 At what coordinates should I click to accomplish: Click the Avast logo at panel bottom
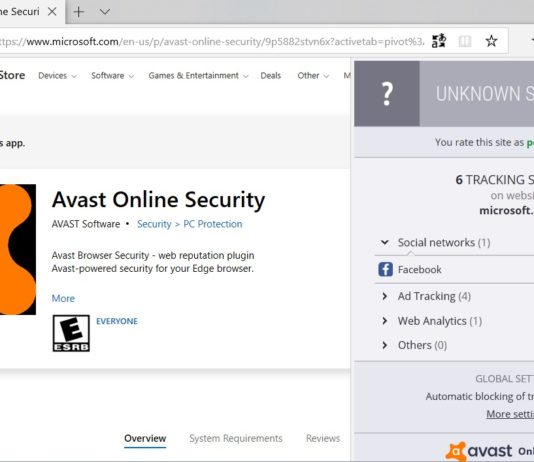(x=478, y=451)
